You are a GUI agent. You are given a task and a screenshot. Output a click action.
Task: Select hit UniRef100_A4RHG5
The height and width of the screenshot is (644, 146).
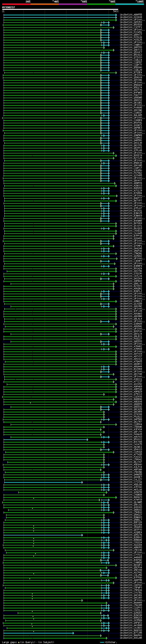click(131, 557)
